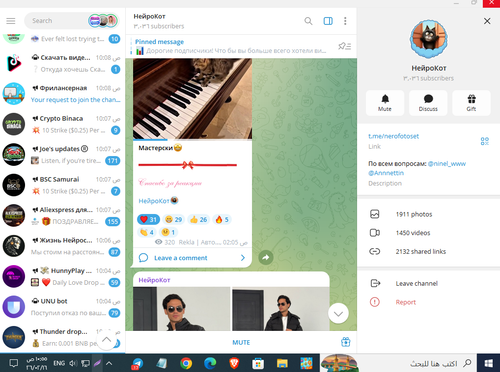Open the Windows Start menu
This screenshot has height=372, width=500.
488,363
